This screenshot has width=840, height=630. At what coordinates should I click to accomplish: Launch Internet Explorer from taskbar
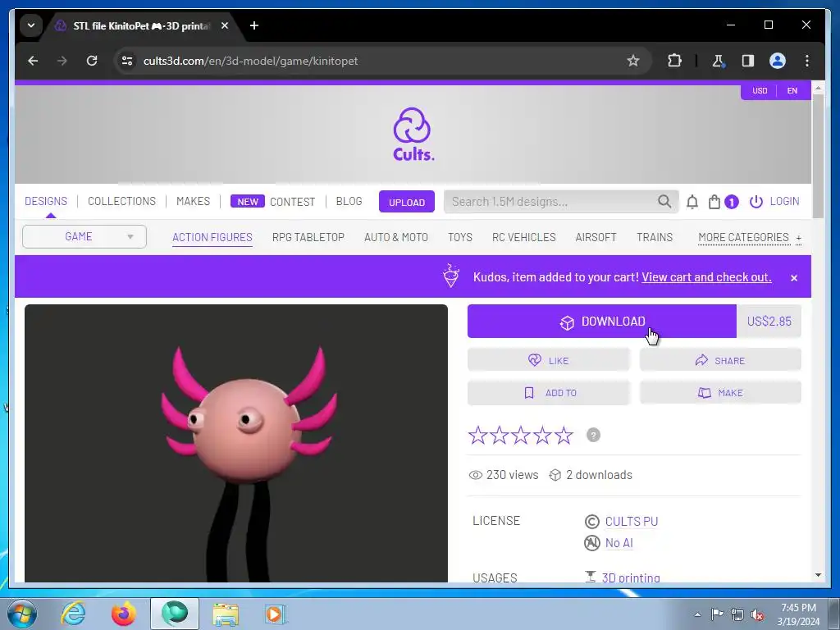click(73, 614)
